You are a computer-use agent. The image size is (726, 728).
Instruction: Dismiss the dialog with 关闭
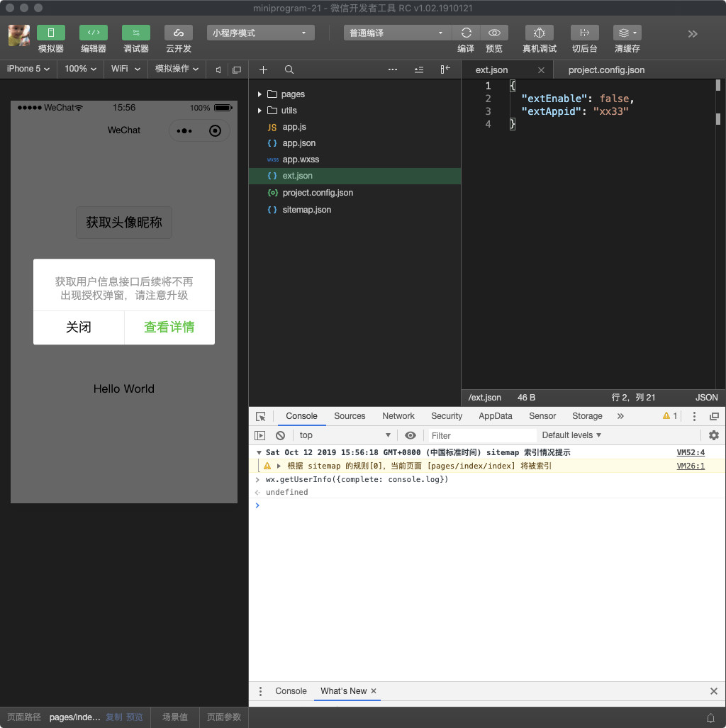click(x=79, y=327)
